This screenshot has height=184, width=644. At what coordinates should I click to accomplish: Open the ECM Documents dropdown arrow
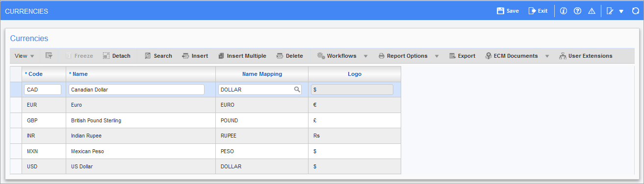click(x=547, y=56)
